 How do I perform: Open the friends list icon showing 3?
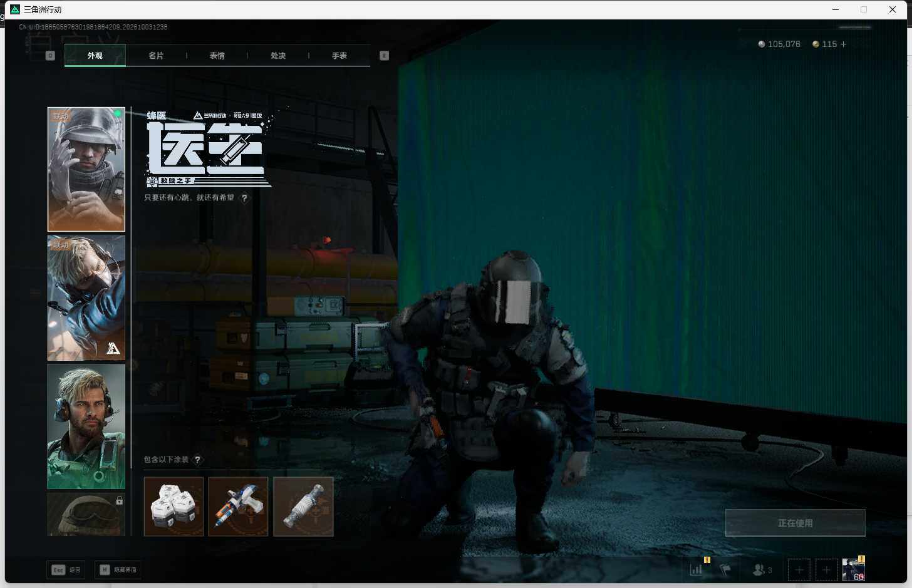click(762, 570)
